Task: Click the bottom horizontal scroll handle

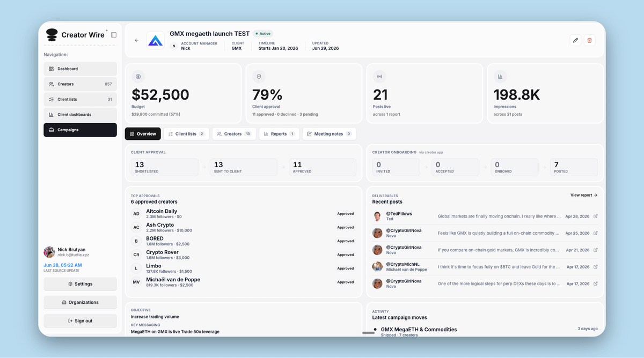Action: coord(368,333)
